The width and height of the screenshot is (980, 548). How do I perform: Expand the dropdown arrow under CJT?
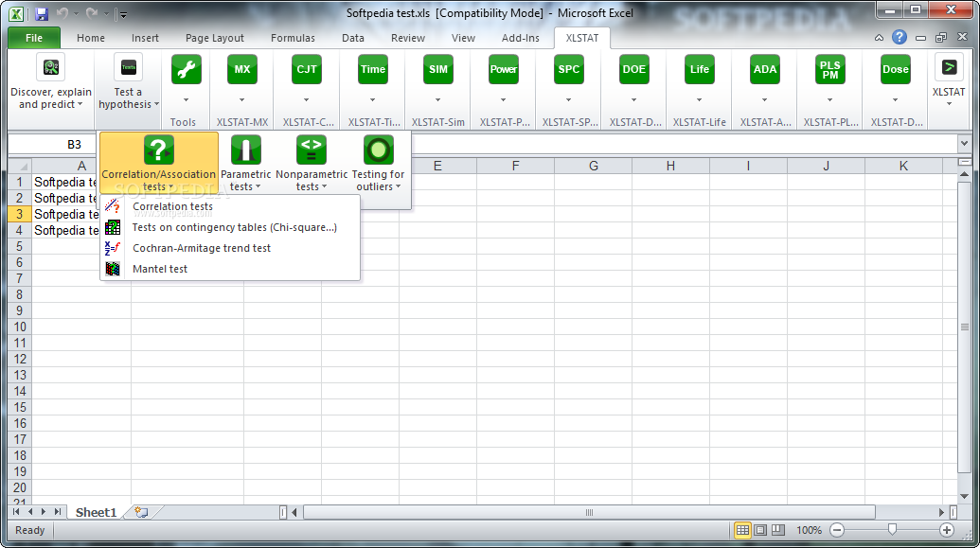pyautogui.click(x=306, y=100)
